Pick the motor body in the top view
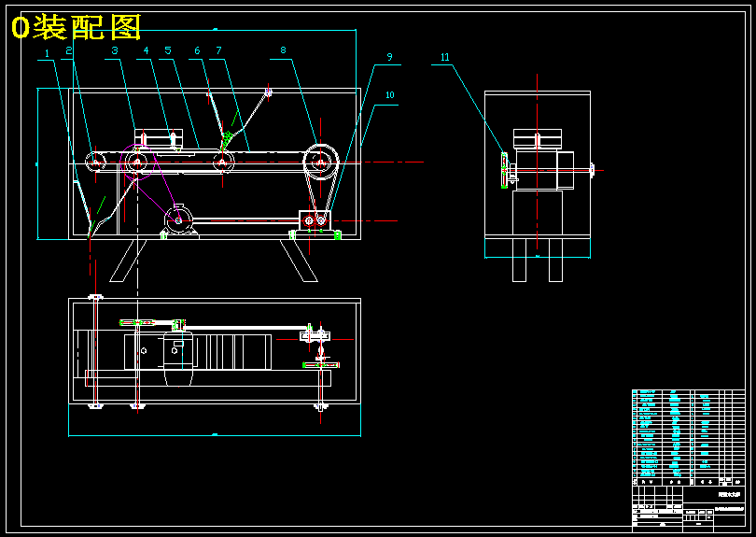 click(x=178, y=358)
